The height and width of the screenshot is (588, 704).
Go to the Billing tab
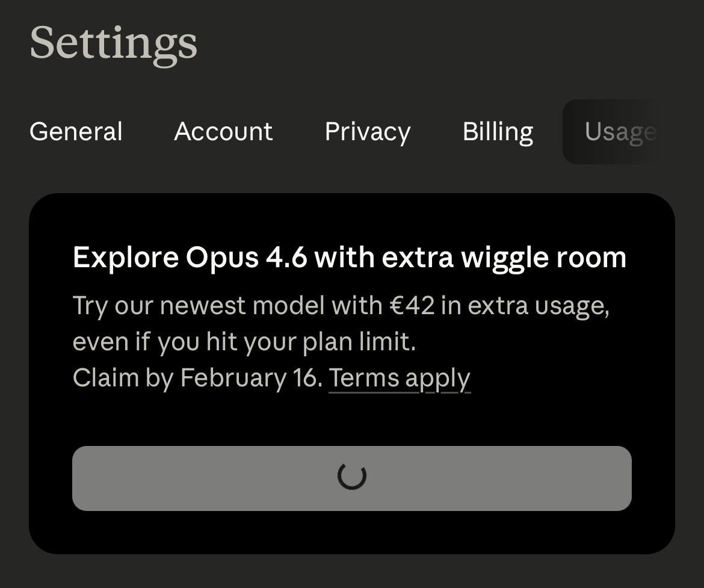pos(498,131)
